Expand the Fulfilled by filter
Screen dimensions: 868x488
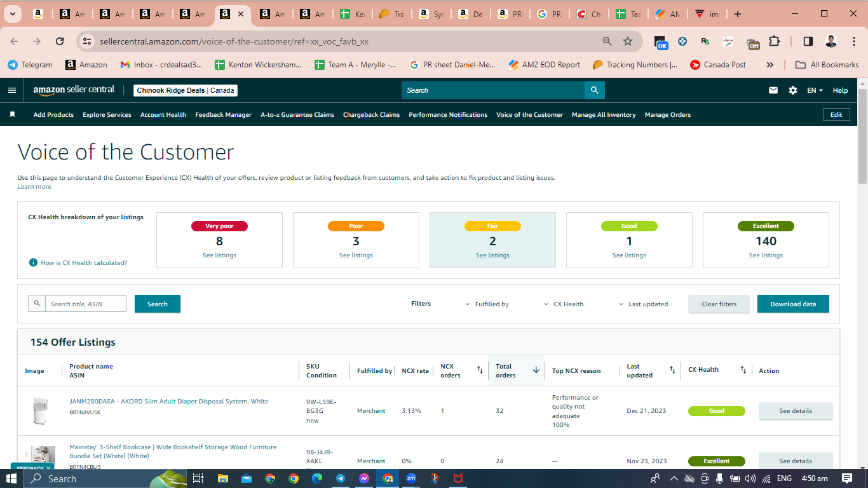(487, 304)
